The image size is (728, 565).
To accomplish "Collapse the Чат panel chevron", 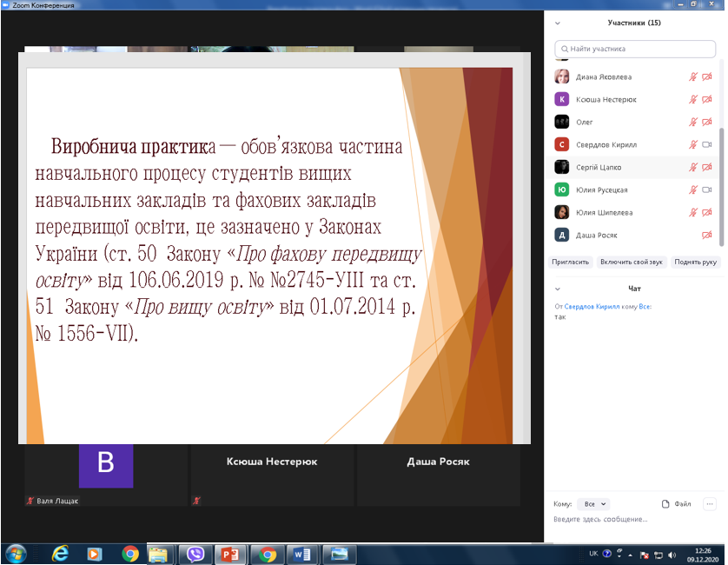I will tap(558, 288).
